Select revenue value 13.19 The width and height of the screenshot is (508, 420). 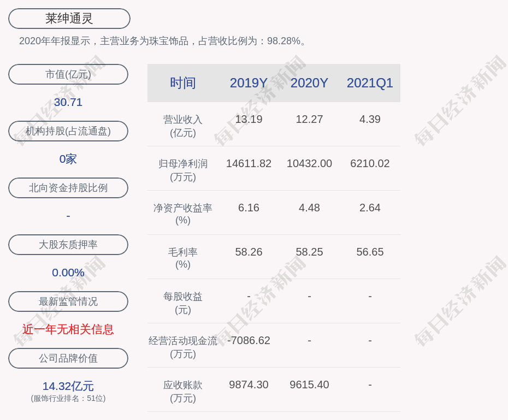[x=249, y=119]
